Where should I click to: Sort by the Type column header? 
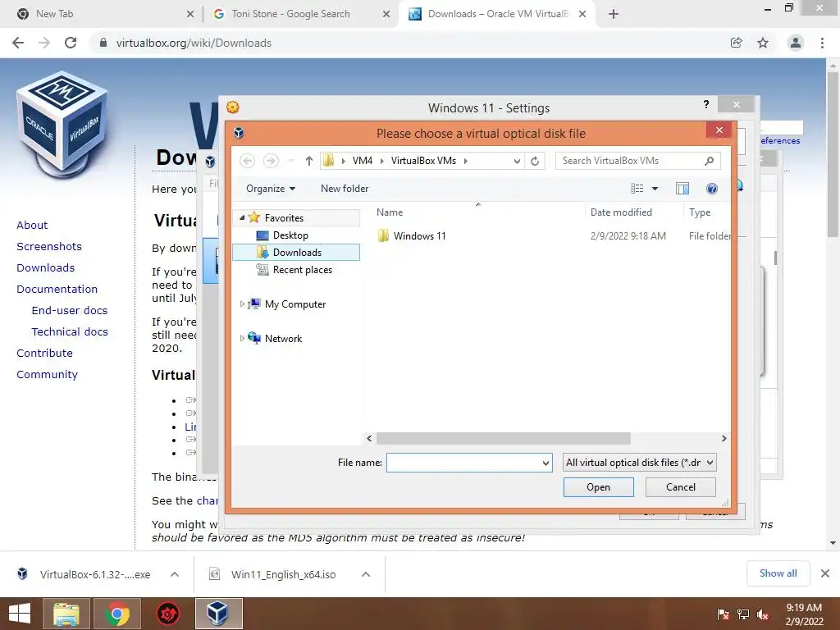coord(700,212)
